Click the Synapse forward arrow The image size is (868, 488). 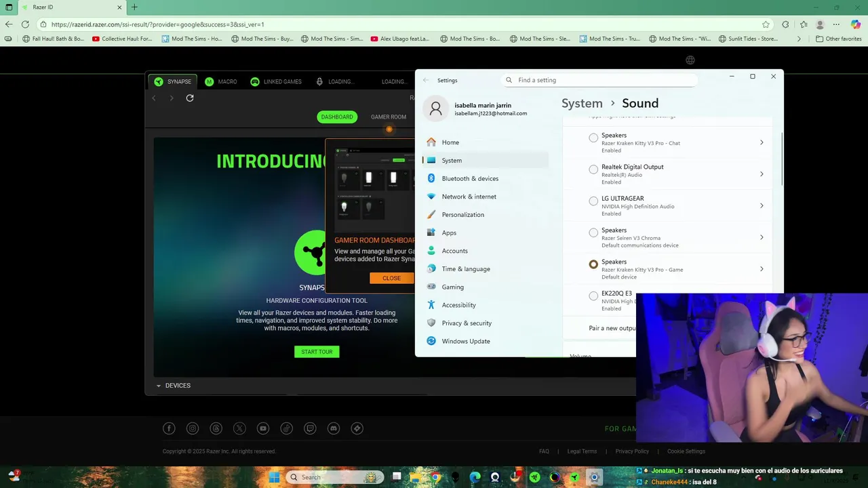[171, 98]
